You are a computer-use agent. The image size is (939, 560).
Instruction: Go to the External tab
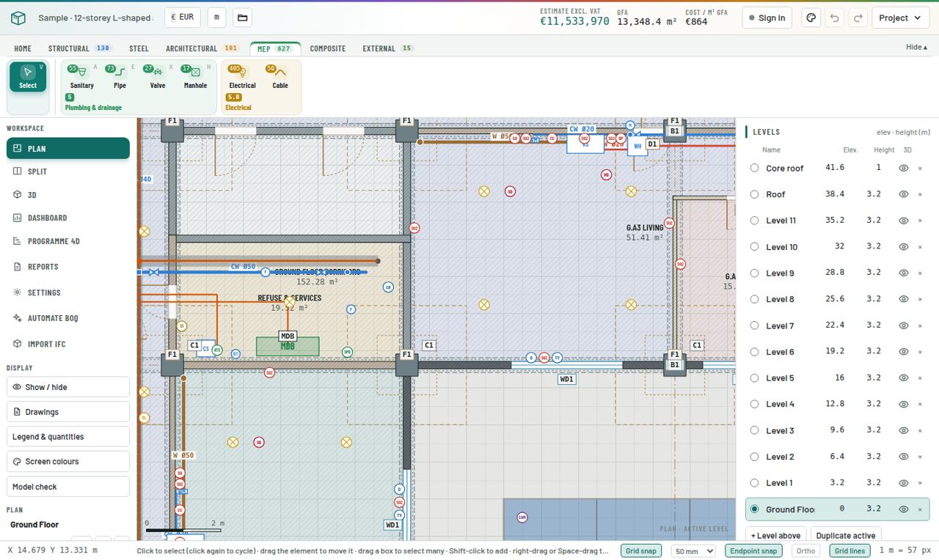pyautogui.click(x=388, y=48)
